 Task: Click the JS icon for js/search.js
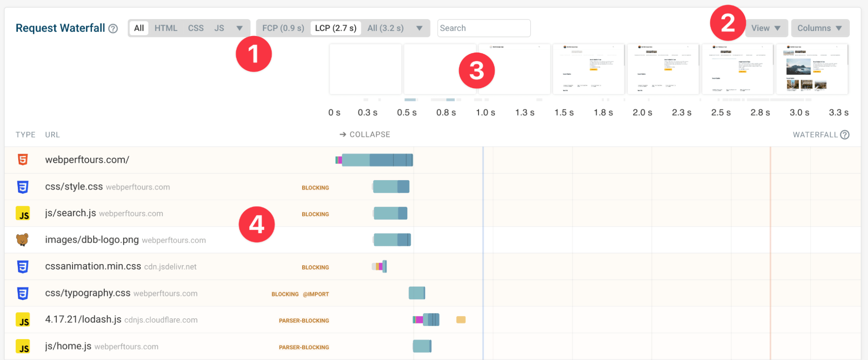pos(23,213)
